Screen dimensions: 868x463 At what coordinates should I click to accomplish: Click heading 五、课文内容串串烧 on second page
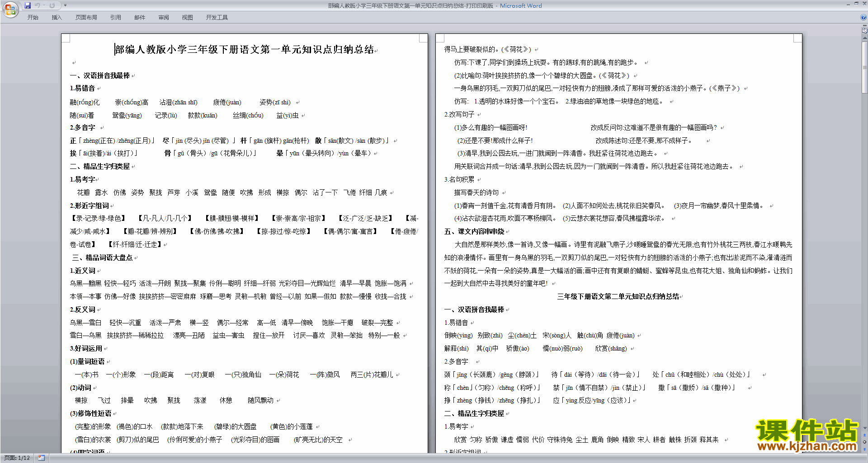click(474, 231)
